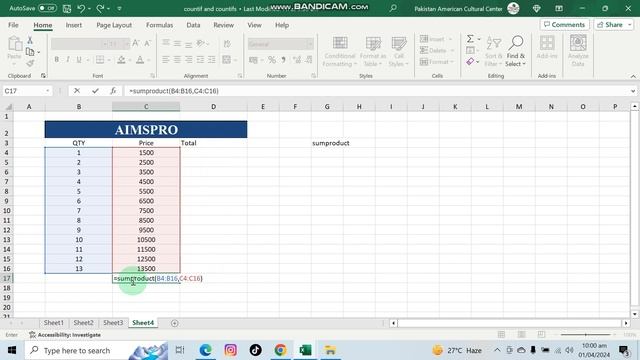Click the AutoSum sigma icon
This screenshot has width=640, height=360.
click(x=470, y=39)
